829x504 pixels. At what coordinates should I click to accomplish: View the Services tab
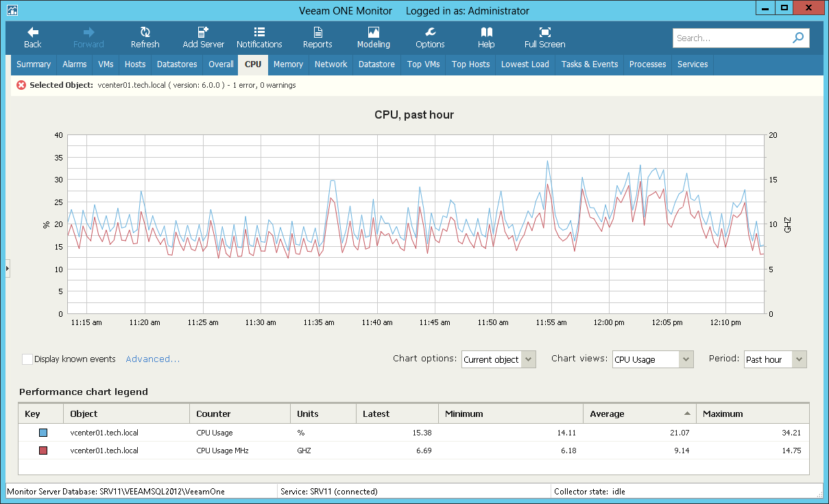[693, 64]
